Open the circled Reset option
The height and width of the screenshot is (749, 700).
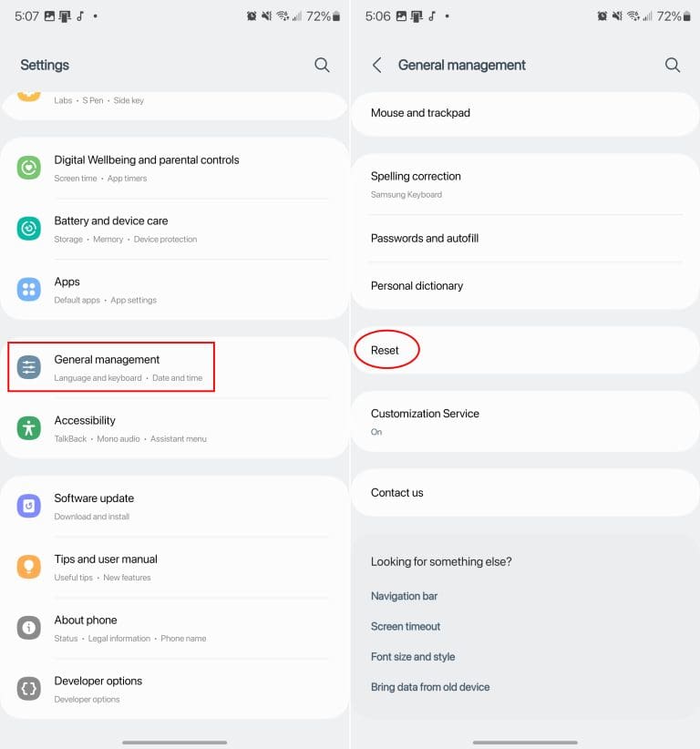386,350
